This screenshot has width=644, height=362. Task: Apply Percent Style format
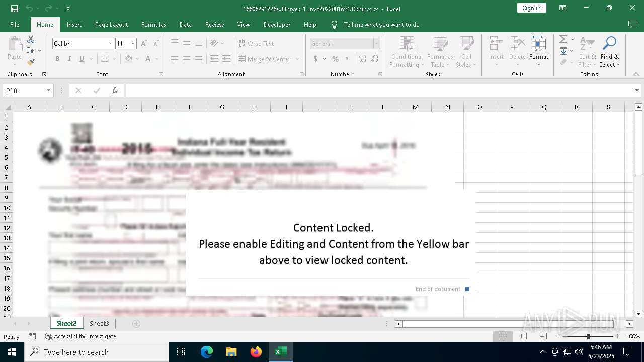tap(335, 59)
